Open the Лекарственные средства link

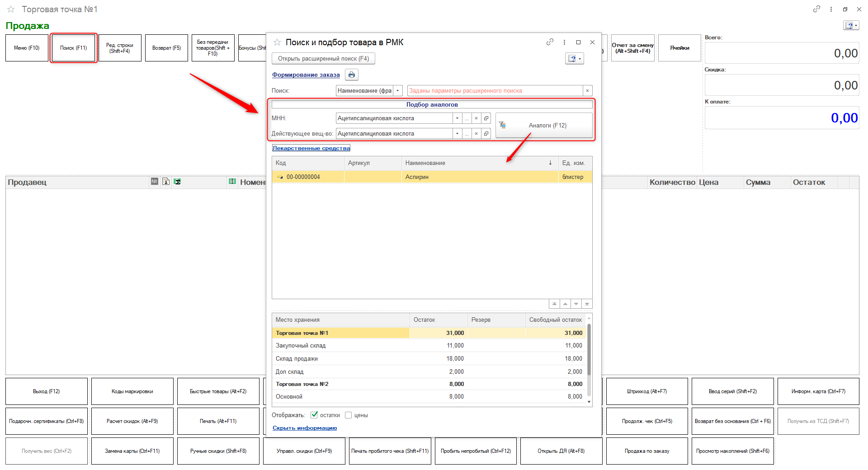point(311,148)
